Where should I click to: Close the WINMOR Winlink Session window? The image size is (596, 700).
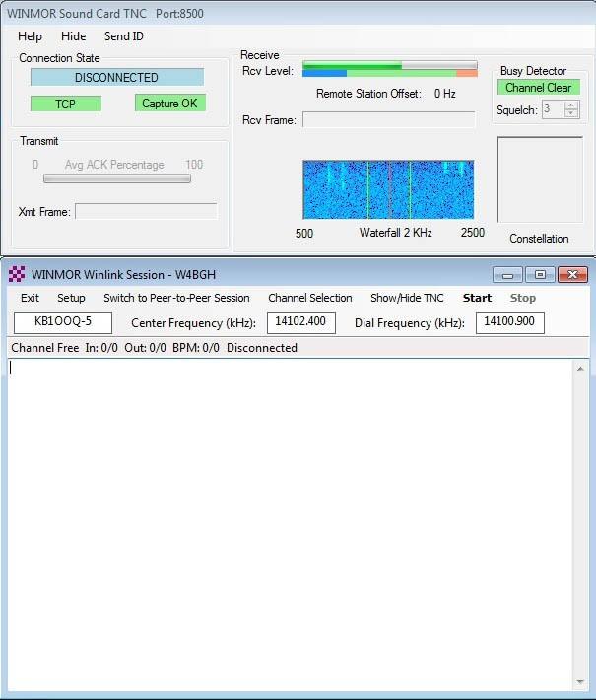(572, 274)
